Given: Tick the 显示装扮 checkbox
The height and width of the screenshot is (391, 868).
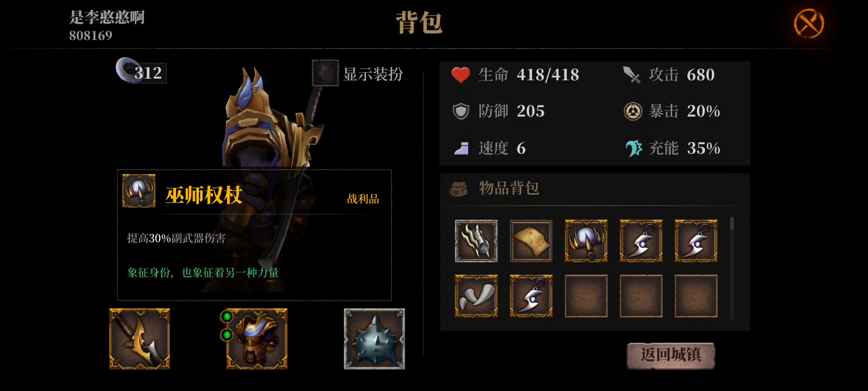Looking at the screenshot, I should (x=325, y=73).
